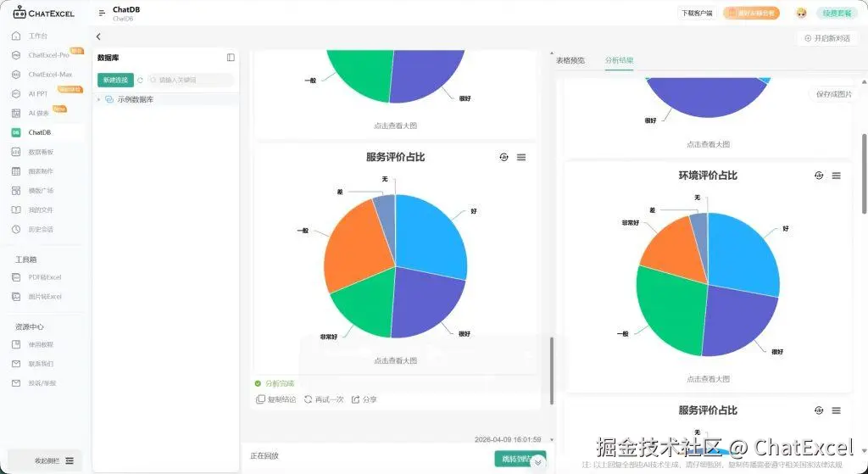Screen dimensions: 868x474
Task: Open 联系我们 contact link
Action: [x=41, y=364]
